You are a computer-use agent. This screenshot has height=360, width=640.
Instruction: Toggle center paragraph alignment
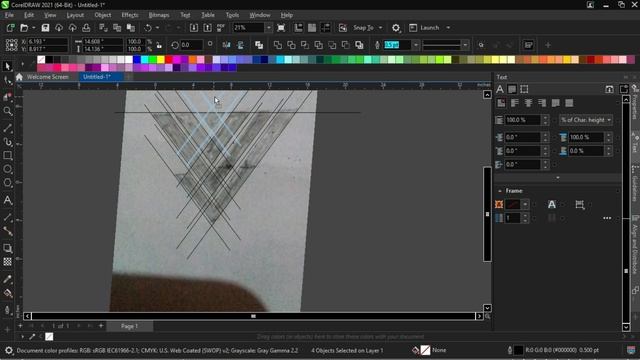coord(528,103)
